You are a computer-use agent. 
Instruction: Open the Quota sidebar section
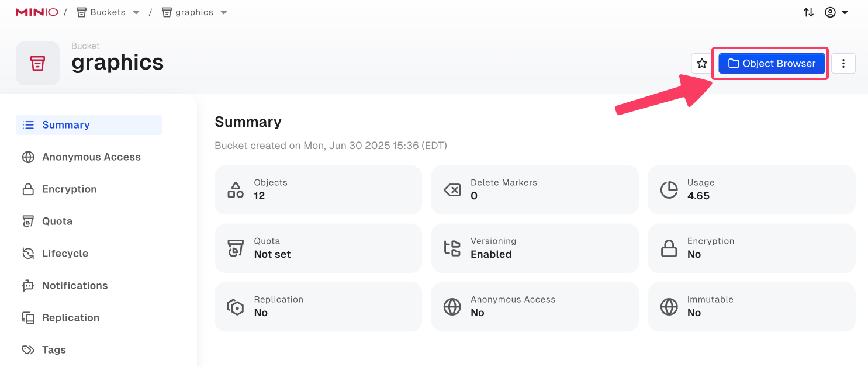(x=57, y=221)
